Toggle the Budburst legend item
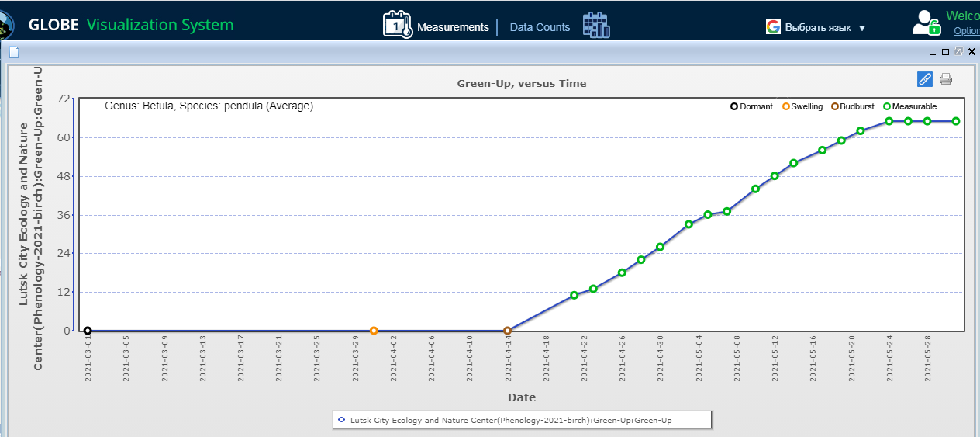 coord(852,106)
